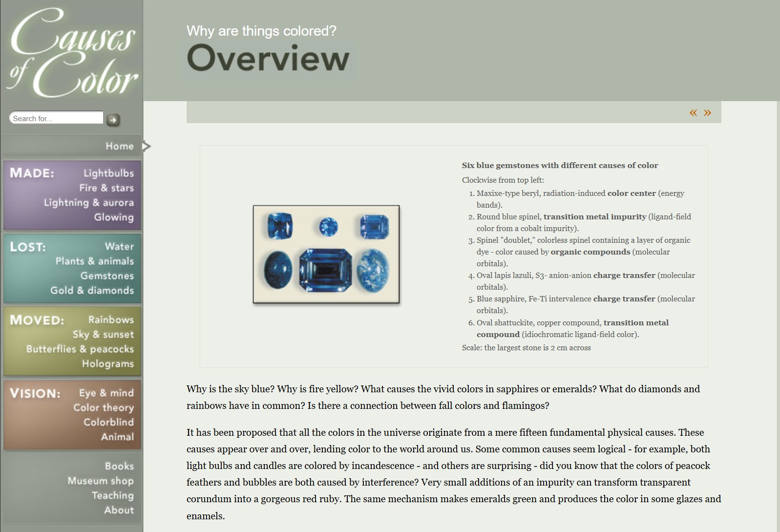Click the 'It has been proposed' paragraph
780x532 pixels.
coord(454,474)
